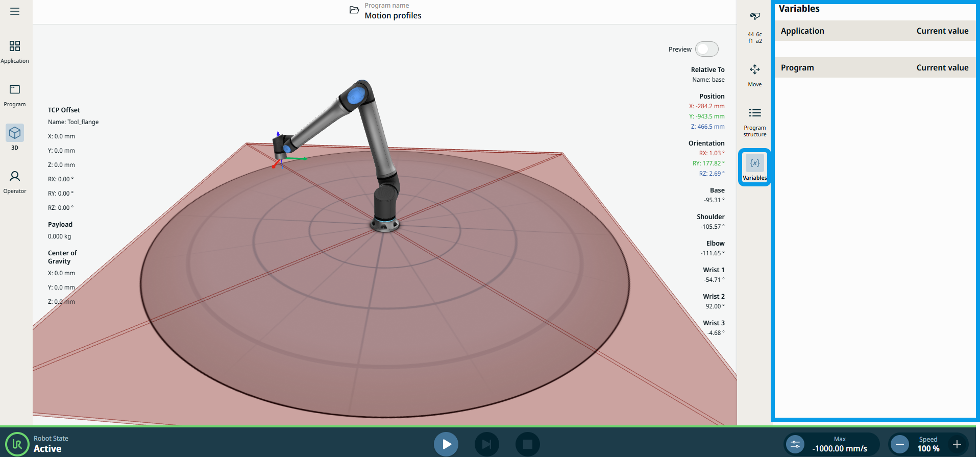Increase speed with plus button
This screenshot has width=980, height=457.
[x=957, y=444]
